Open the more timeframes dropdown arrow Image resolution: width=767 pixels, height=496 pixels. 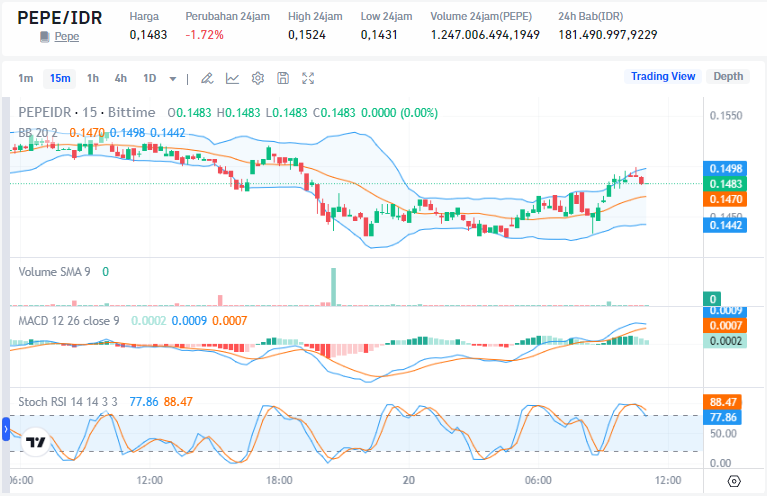click(173, 79)
